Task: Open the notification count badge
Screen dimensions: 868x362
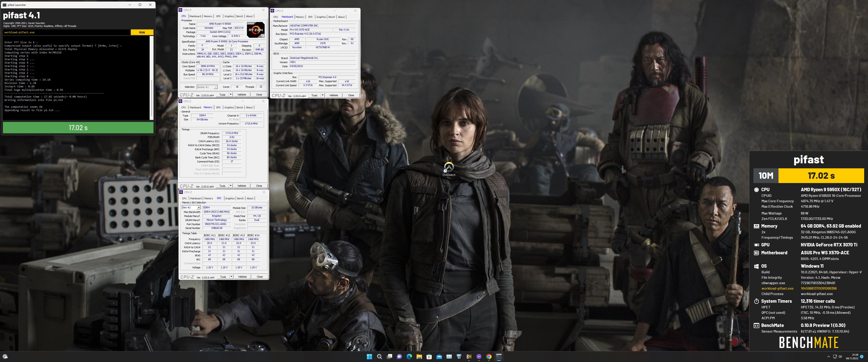Action: (862, 357)
